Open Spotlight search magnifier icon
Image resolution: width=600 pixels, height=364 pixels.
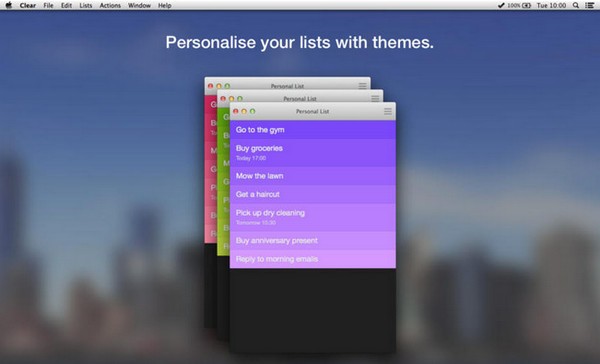point(576,5)
